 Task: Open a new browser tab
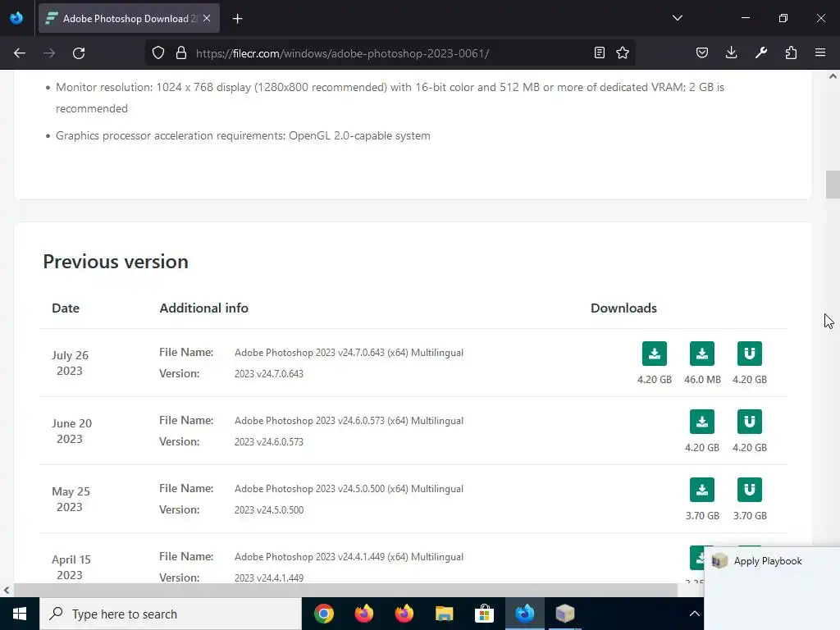pos(237,19)
